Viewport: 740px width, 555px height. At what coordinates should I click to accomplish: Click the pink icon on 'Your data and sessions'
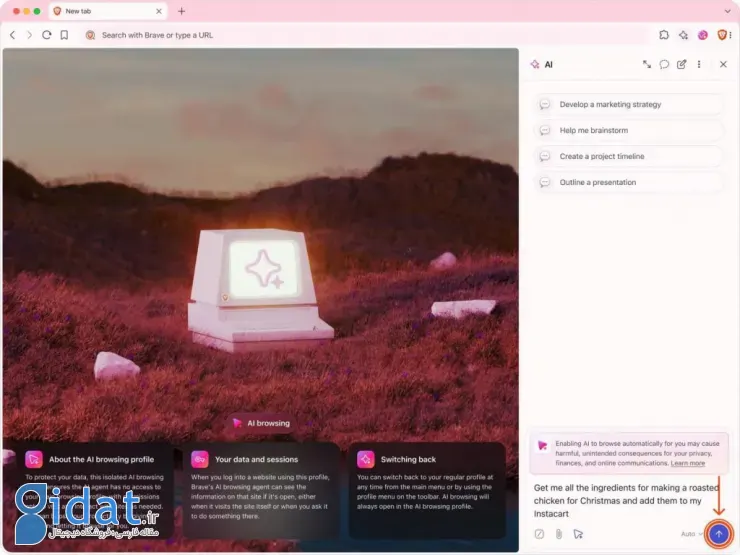coord(200,459)
